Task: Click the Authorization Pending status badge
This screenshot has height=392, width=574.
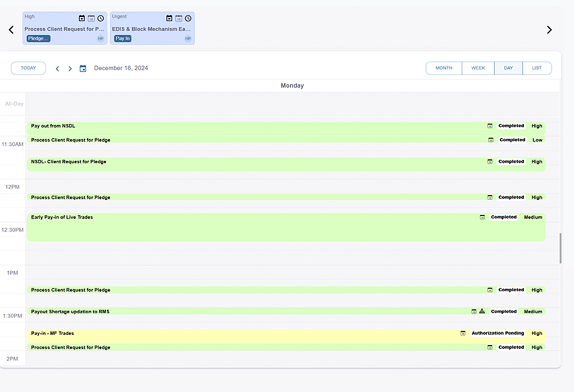Action: 497,333
